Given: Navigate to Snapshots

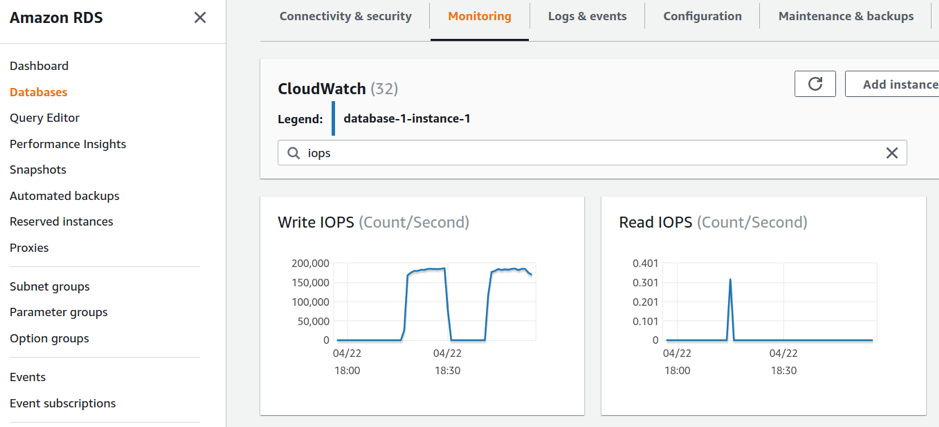Looking at the screenshot, I should [x=38, y=170].
